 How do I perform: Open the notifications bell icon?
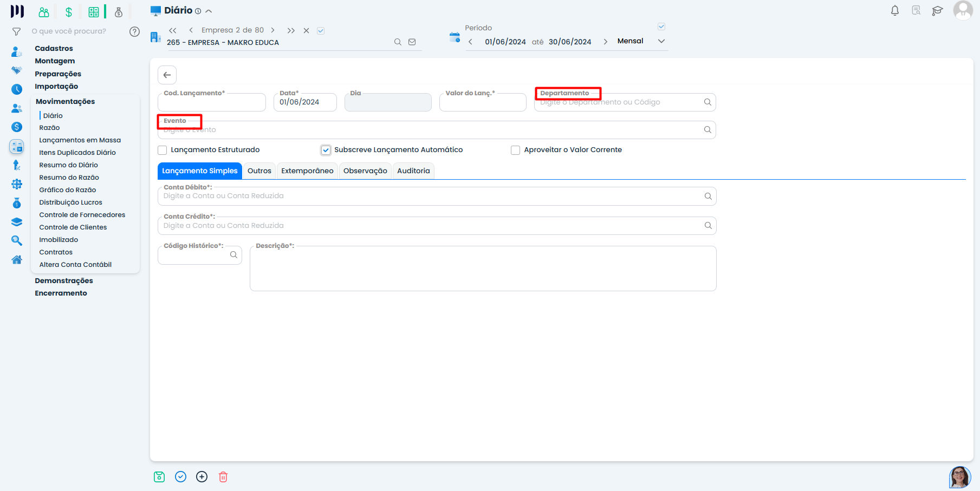895,11
